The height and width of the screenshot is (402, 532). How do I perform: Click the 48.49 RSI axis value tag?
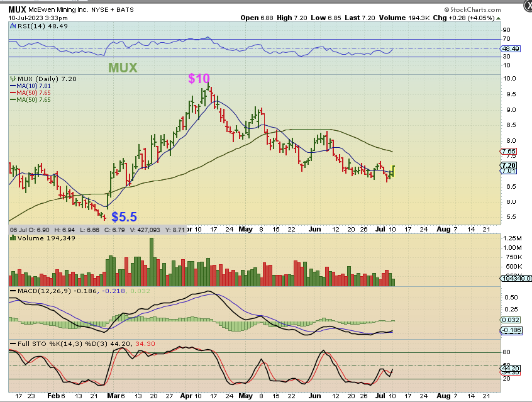(x=511, y=48)
